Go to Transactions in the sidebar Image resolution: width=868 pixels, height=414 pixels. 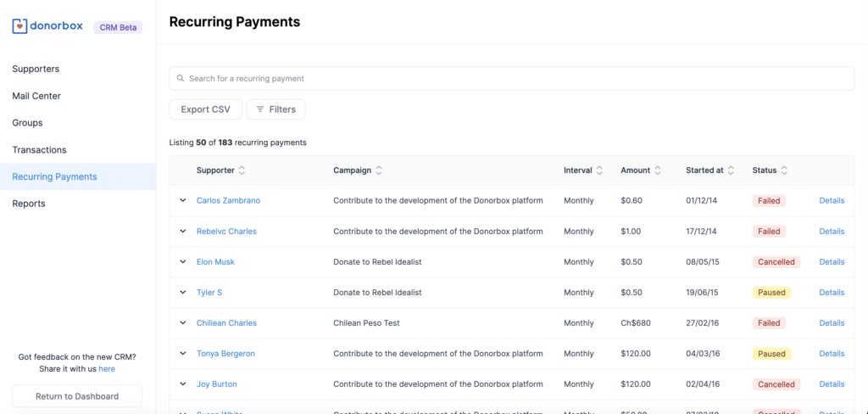coord(39,150)
